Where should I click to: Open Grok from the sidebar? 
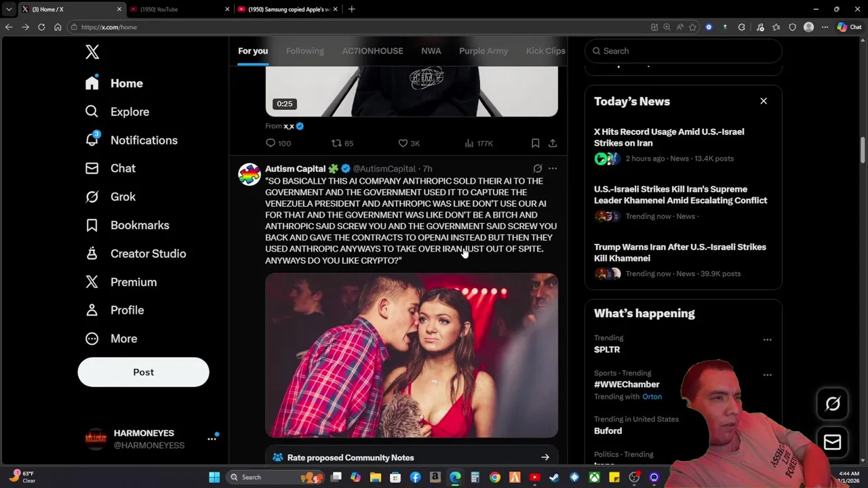point(110,197)
